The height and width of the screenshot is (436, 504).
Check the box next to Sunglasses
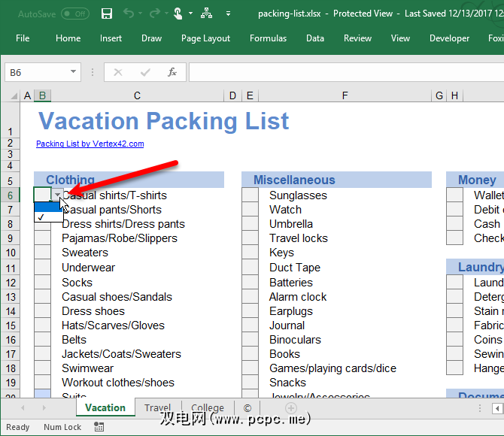point(250,195)
